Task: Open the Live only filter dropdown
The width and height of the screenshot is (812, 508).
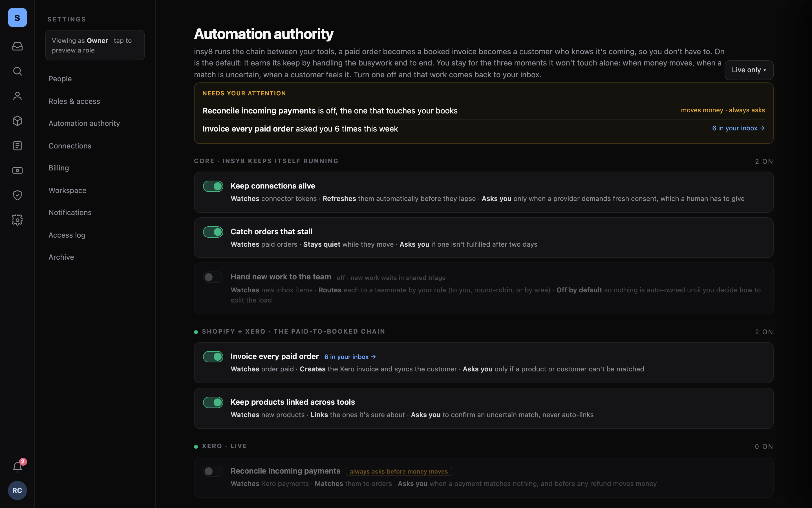Action: click(749, 70)
